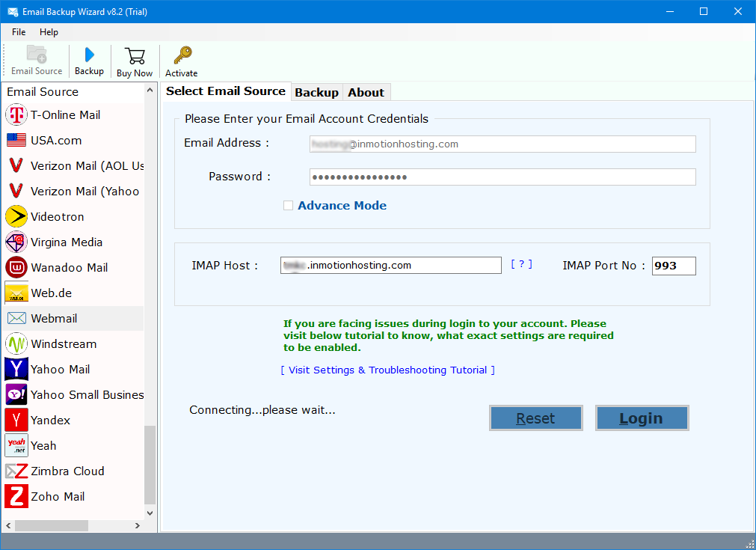Screen dimensions: 756x550
Task: Click the IMAP Host [ ? ] help link
Action: click(x=522, y=264)
